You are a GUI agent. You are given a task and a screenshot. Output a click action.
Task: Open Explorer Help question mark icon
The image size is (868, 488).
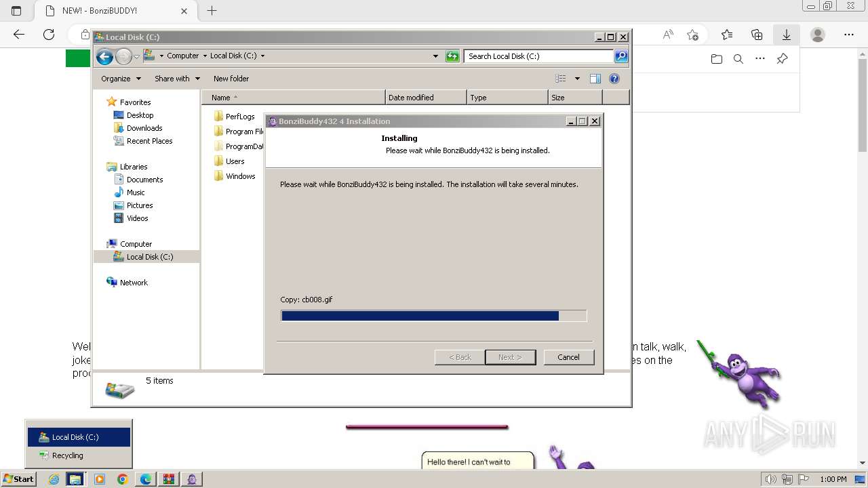click(614, 79)
